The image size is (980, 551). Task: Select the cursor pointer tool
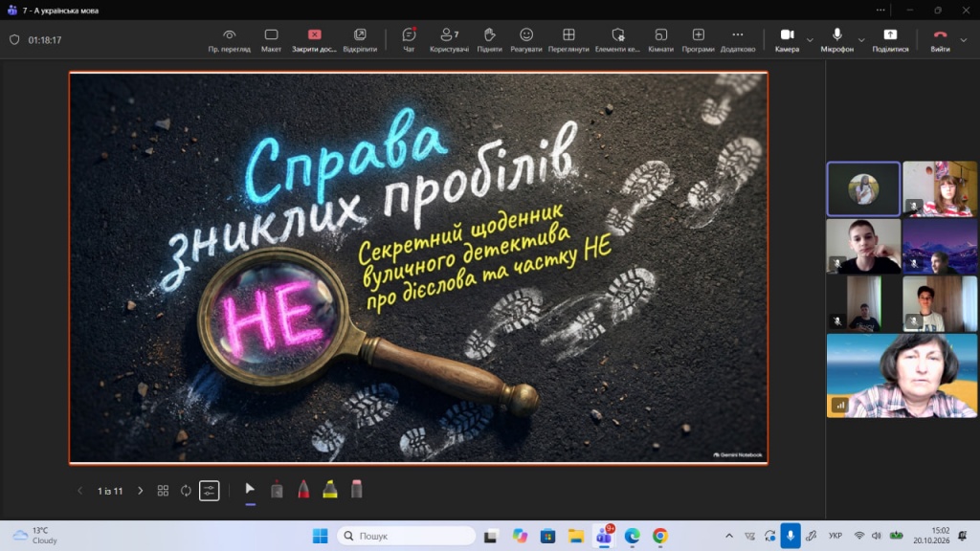point(250,489)
